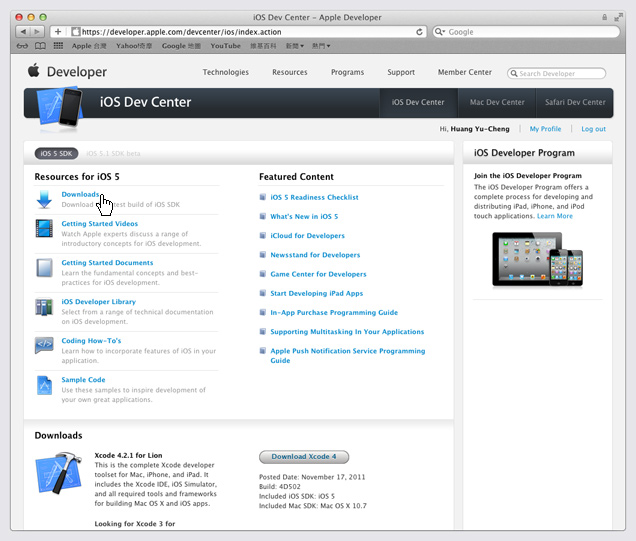The height and width of the screenshot is (541, 636).
Task: Open Coding How-To's link
Action: point(91,341)
